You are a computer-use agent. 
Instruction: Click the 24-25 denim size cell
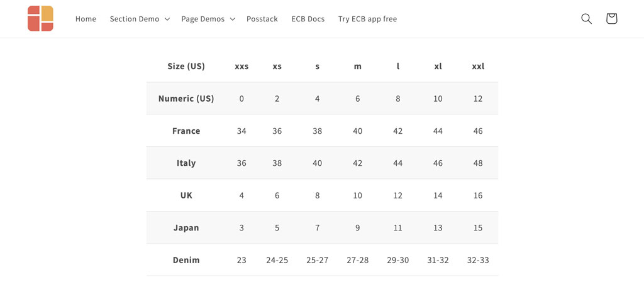pos(277,260)
